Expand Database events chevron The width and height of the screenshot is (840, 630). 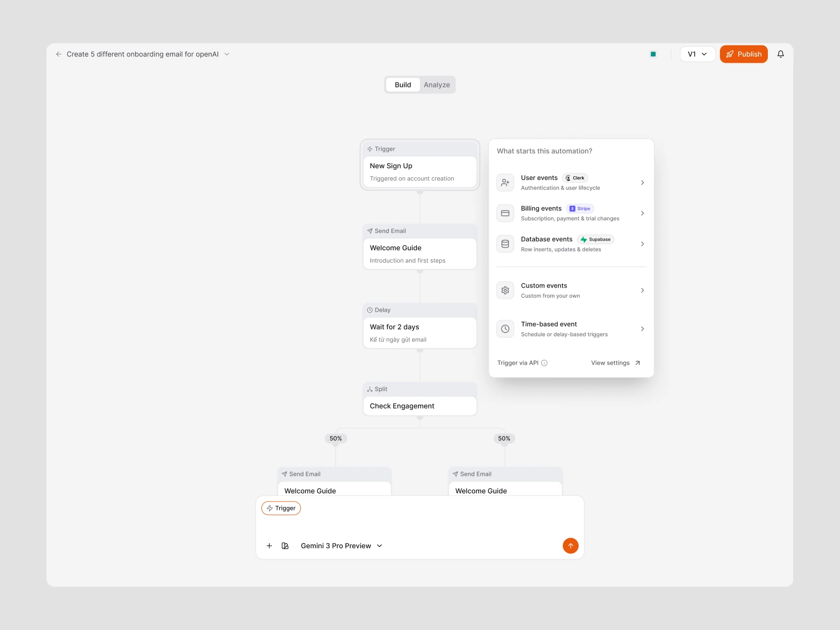pos(642,244)
